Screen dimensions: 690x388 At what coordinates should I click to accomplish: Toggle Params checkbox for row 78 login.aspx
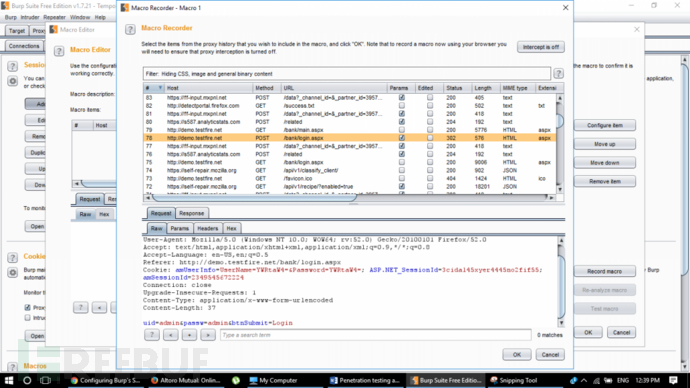point(402,138)
